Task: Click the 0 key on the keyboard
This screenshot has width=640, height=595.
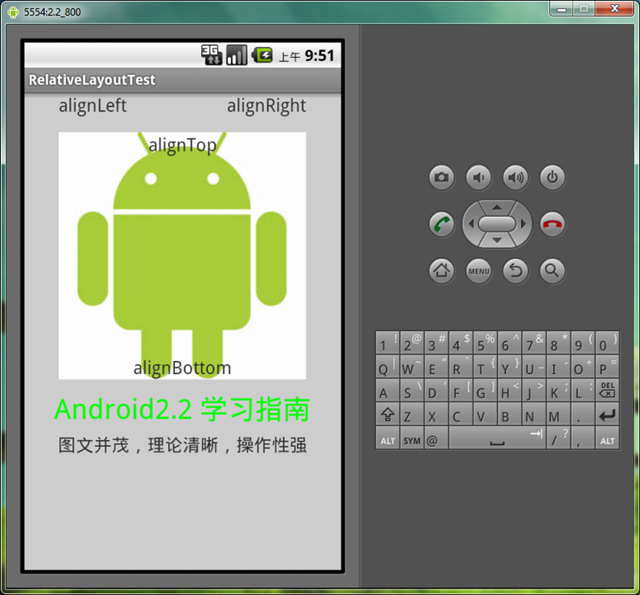Action: click(607, 343)
